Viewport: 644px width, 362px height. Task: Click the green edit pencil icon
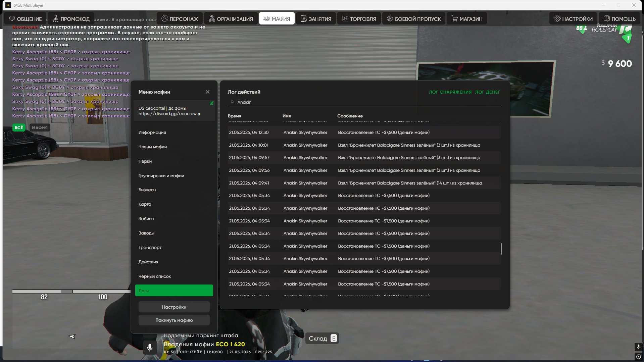pos(211,103)
